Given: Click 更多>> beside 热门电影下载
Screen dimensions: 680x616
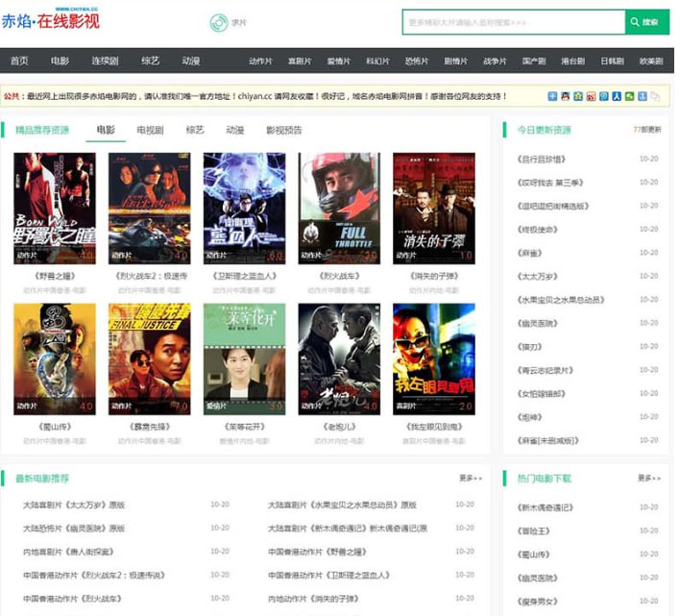Looking at the screenshot, I should (x=649, y=478).
